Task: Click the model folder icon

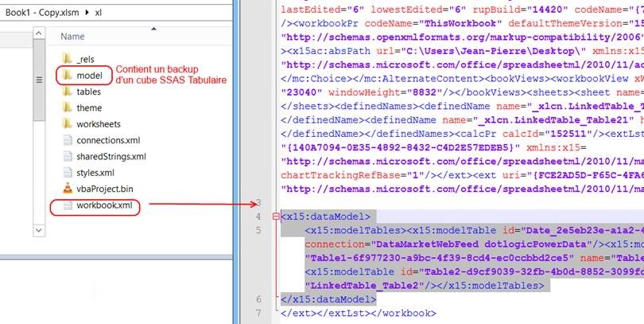Action: tap(66, 75)
